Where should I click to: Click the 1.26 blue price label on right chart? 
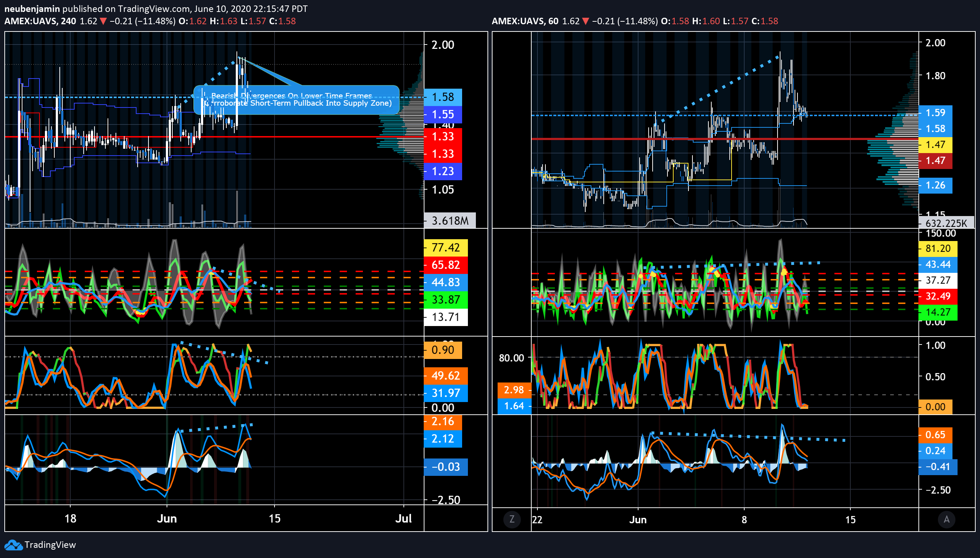pos(935,185)
